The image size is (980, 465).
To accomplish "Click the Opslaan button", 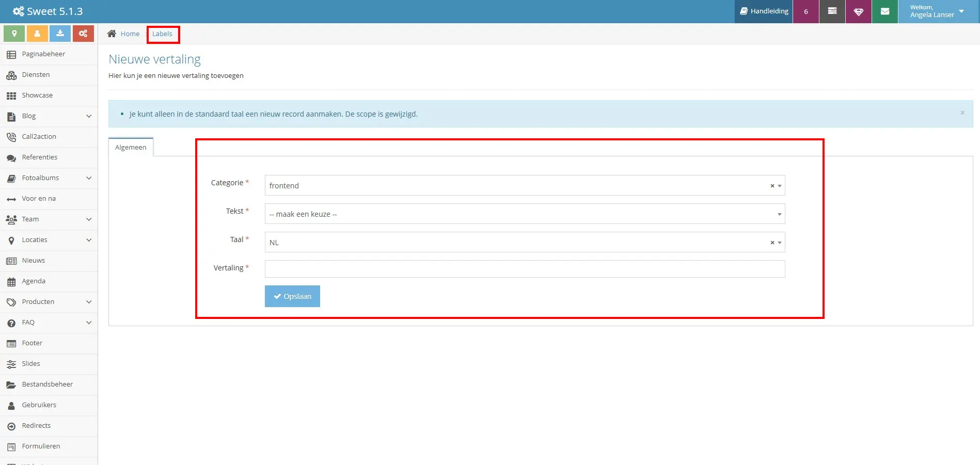I will pyautogui.click(x=292, y=296).
